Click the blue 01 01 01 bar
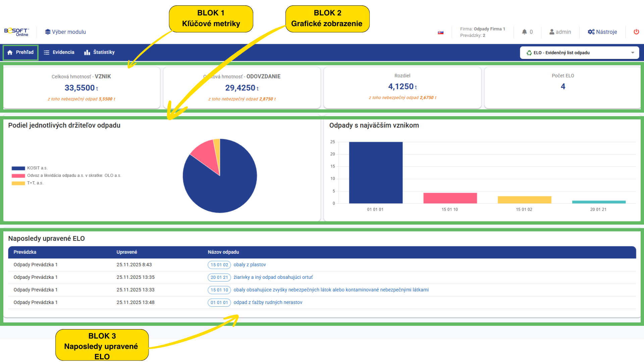This screenshot has width=644, height=362. 376,173
